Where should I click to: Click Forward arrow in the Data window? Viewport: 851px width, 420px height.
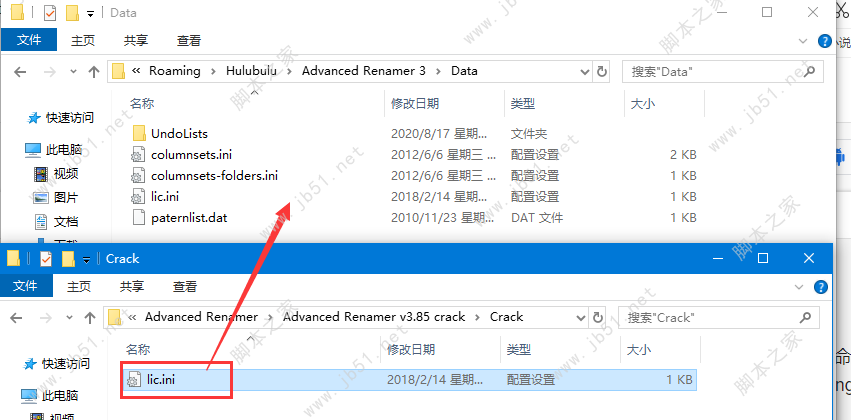coord(49,72)
